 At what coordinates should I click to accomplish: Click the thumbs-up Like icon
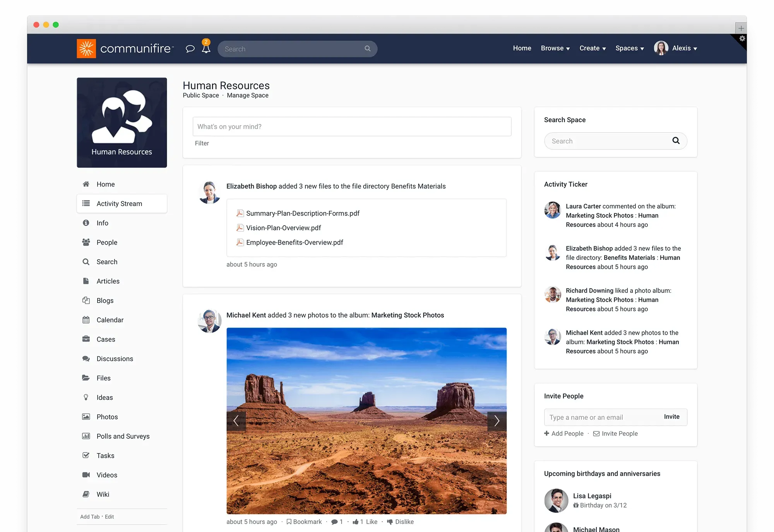pyautogui.click(x=355, y=522)
